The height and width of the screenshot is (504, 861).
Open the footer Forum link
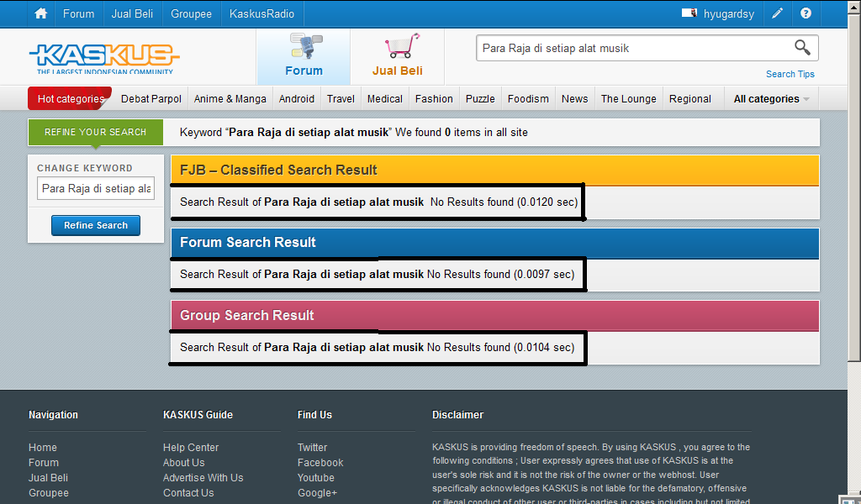[44, 463]
